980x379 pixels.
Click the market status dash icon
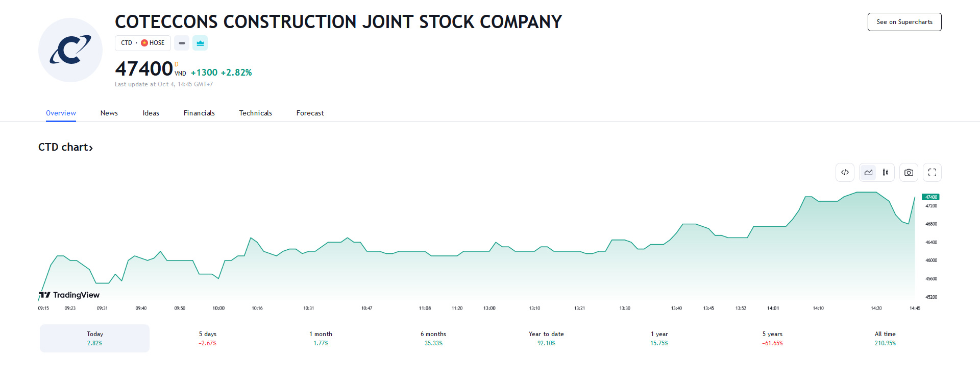click(182, 43)
